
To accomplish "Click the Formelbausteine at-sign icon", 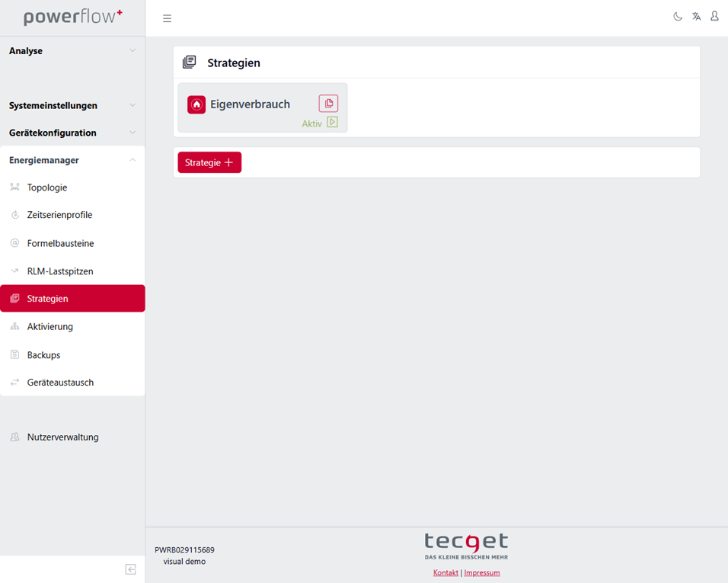I will (x=15, y=243).
